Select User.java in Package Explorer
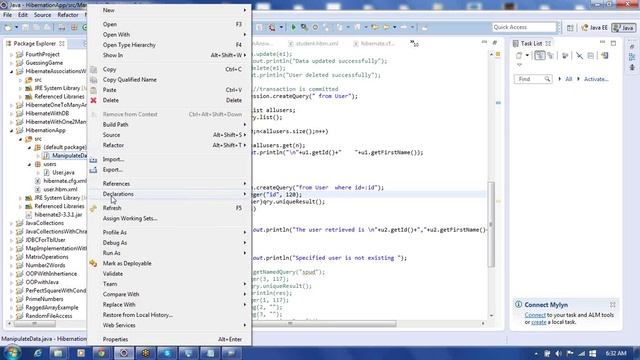The image size is (640, 360). (x=63, y=173)
